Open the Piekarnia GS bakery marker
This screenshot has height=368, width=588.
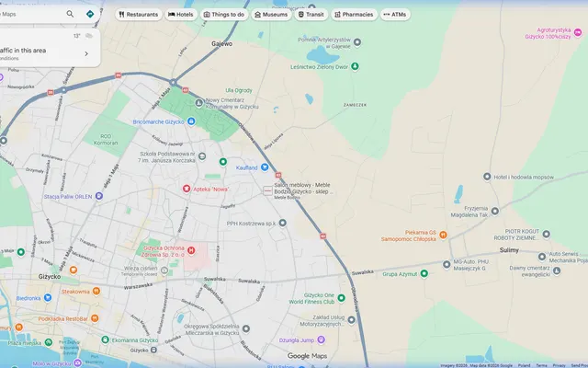443,236
